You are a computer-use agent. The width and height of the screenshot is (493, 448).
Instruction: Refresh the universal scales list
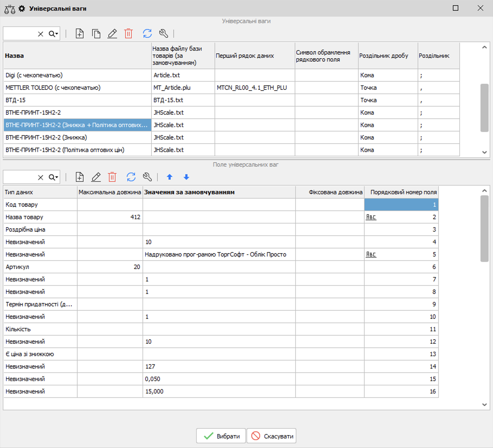(147, 34)
